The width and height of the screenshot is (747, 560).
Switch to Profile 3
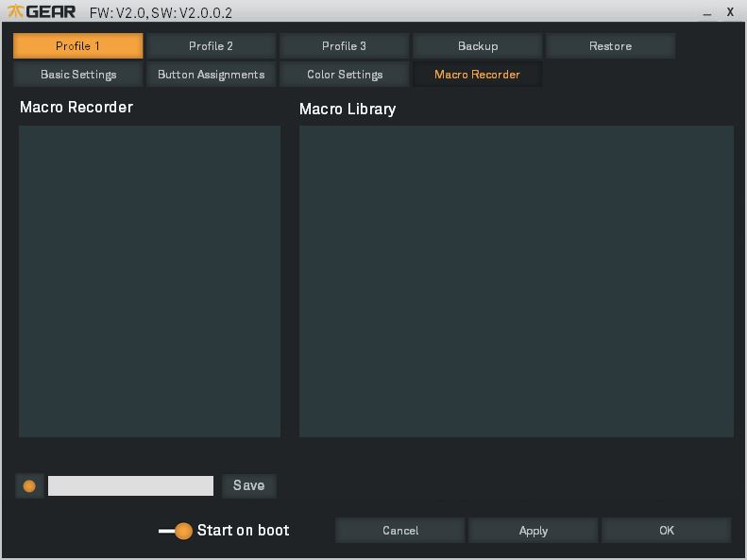344,46
